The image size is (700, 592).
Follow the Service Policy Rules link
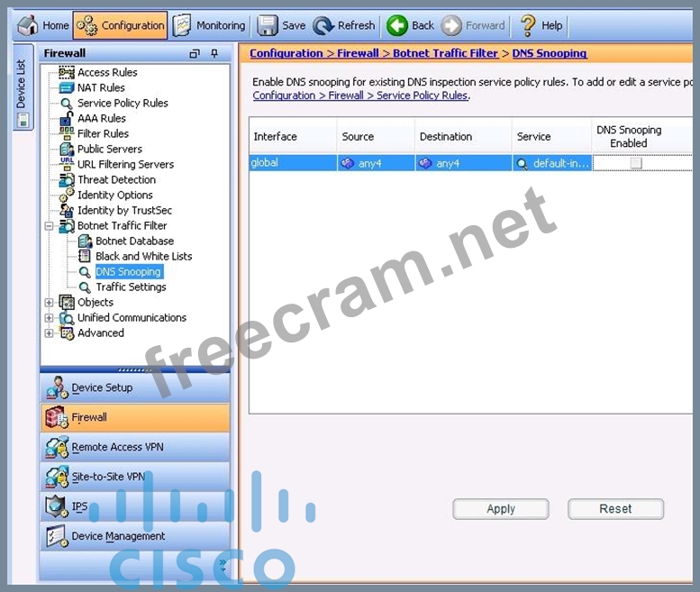point(360,96)
